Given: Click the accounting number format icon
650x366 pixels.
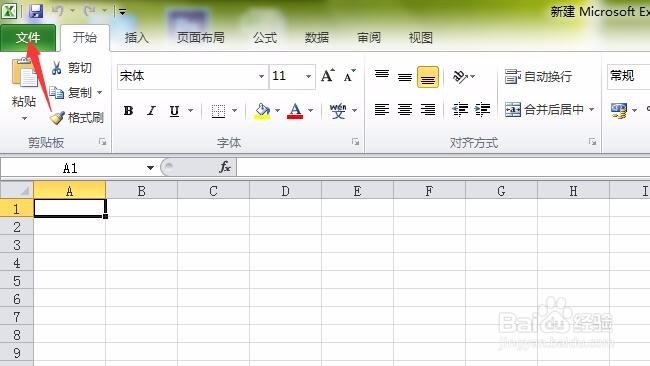Looking at the screenshot, I should [x=619, y=111].
